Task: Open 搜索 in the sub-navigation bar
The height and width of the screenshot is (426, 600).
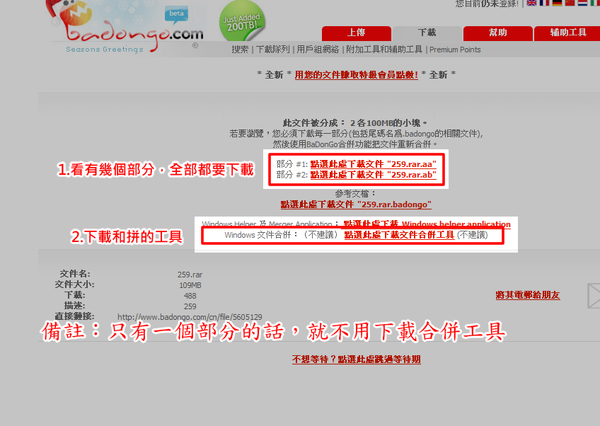Action: [x=240, y=50]
